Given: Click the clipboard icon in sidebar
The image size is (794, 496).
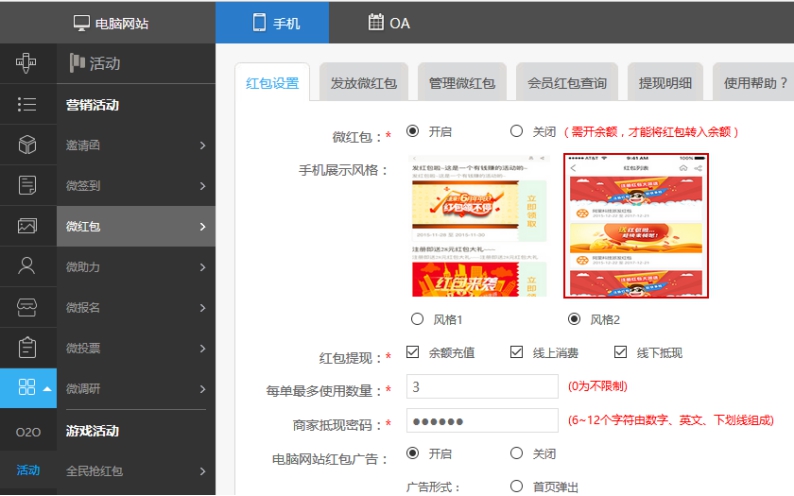Looking at the screenshot, I should coord(27,347).
